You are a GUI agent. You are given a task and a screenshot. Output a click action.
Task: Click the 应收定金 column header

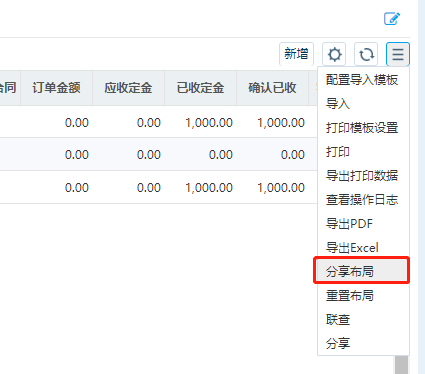coord(128,88)
